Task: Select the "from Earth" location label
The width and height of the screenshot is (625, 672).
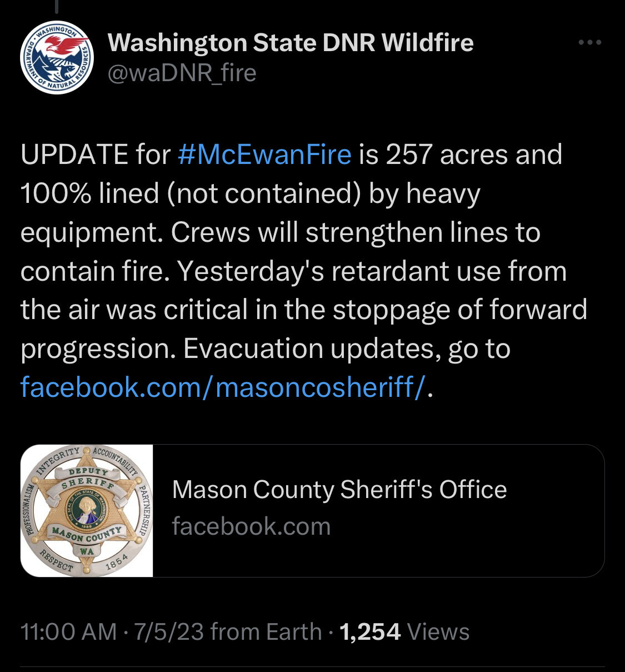Action: [267, 632]
